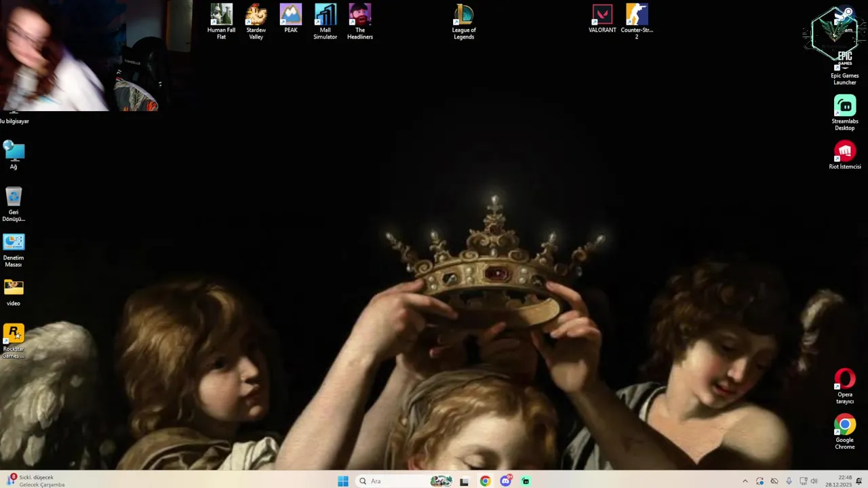Select the Mall Simulator shortcut icon
This screenshot has height=488, width=868.
point(325,22)
